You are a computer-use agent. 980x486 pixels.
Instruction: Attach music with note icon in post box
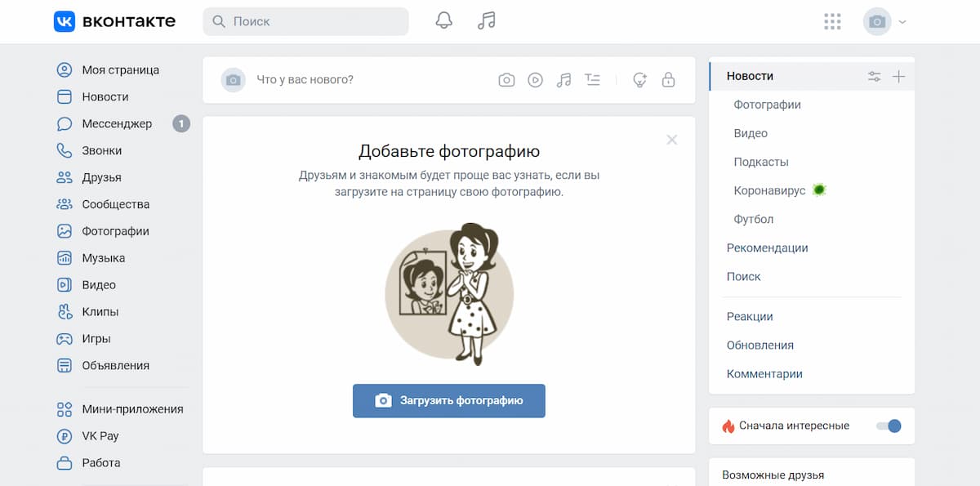click(563, 79)
